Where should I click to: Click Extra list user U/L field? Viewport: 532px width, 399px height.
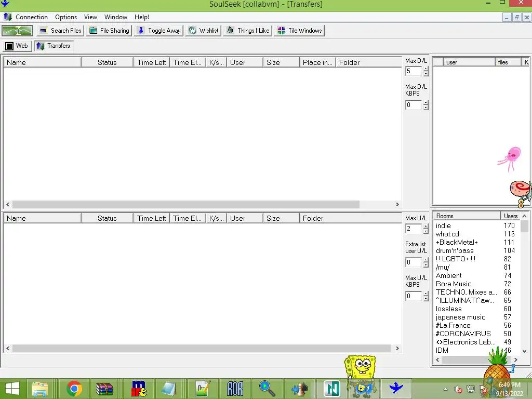point(414,262)
